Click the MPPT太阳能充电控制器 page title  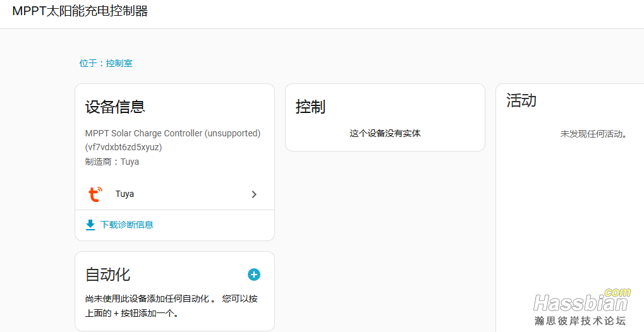(x=80, y=11)
